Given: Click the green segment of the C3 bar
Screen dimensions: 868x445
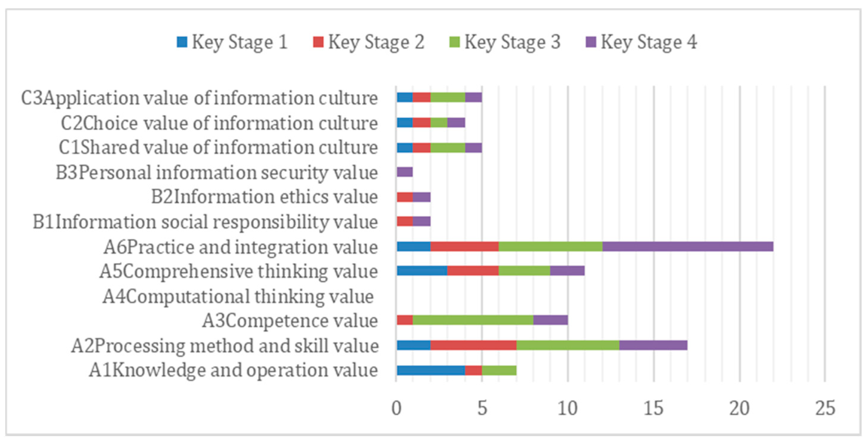Looking at the screenshot, I should (x=448, y=98).
